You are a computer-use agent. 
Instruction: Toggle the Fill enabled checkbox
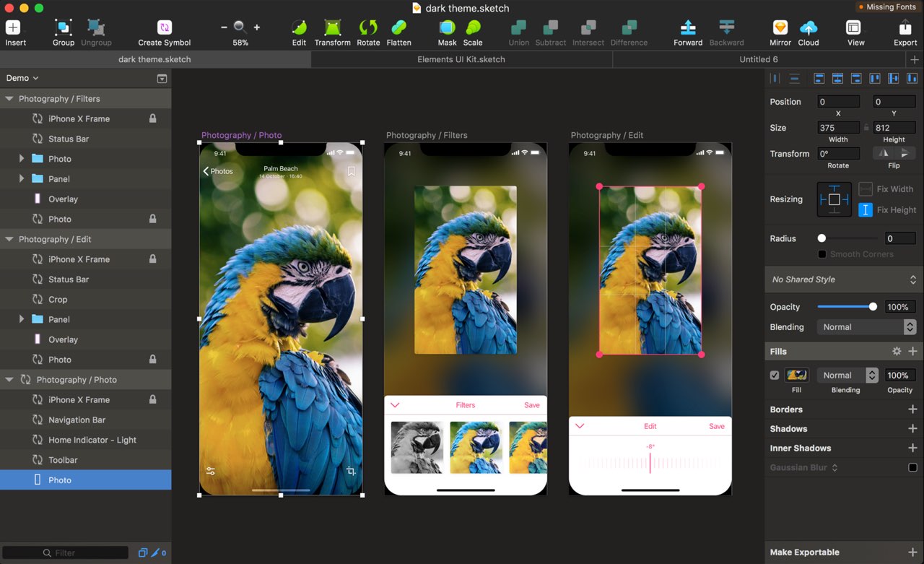click(775, 376)
